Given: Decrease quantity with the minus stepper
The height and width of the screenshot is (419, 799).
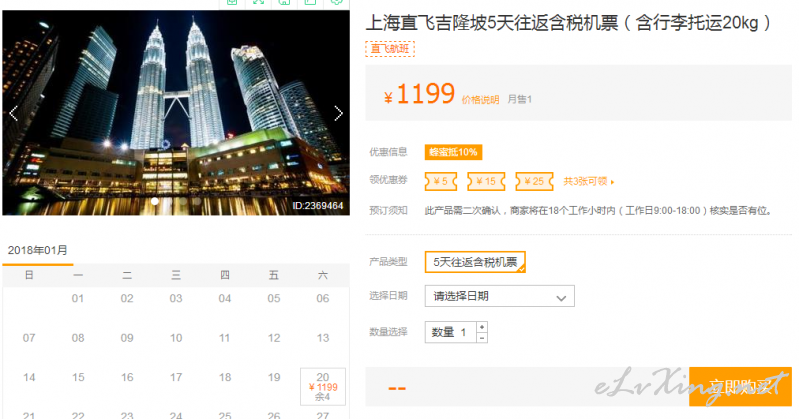Looking at the screenshot, I should 482,338.
